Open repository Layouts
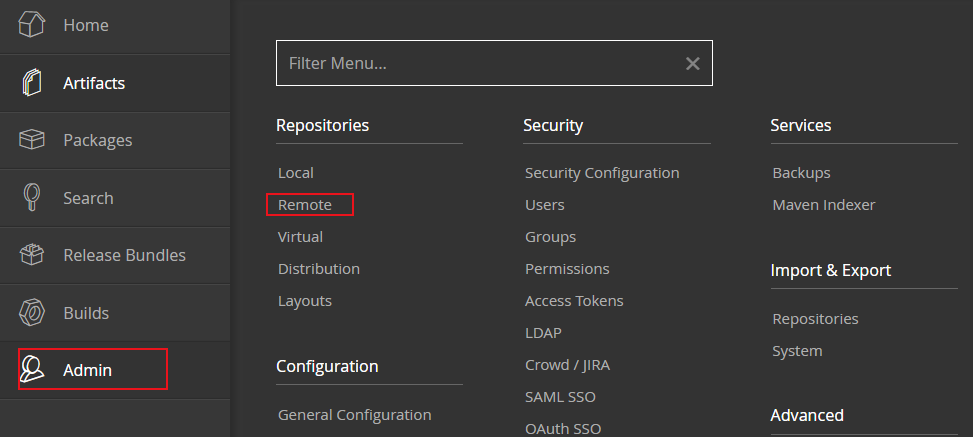Screen dimensions: 973x437 (305, 301)
